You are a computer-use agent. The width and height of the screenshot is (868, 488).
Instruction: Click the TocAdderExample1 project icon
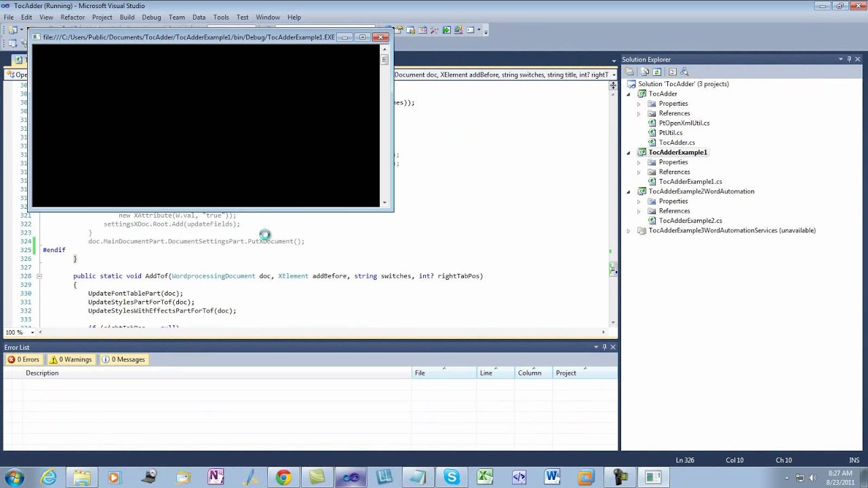tap(642, 152)
